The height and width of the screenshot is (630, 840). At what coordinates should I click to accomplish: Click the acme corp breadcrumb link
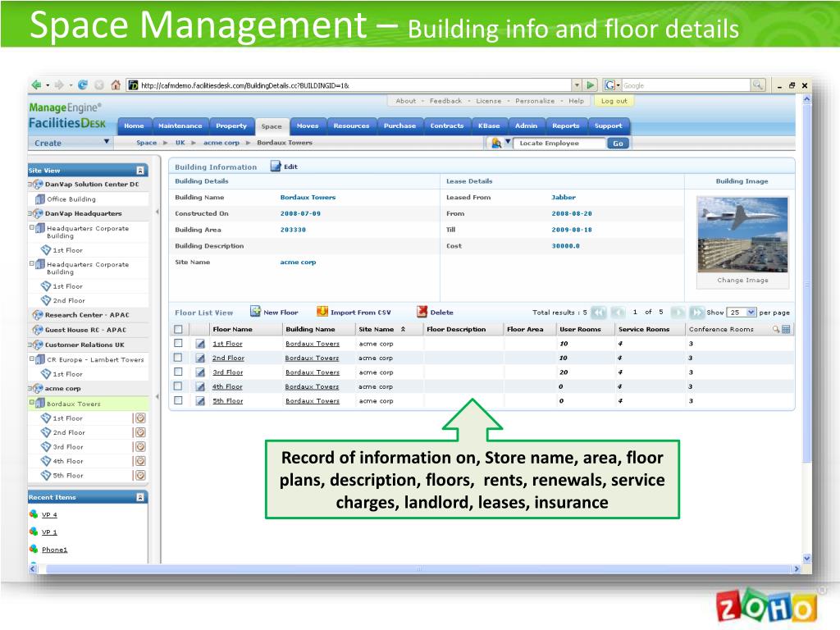221,143
